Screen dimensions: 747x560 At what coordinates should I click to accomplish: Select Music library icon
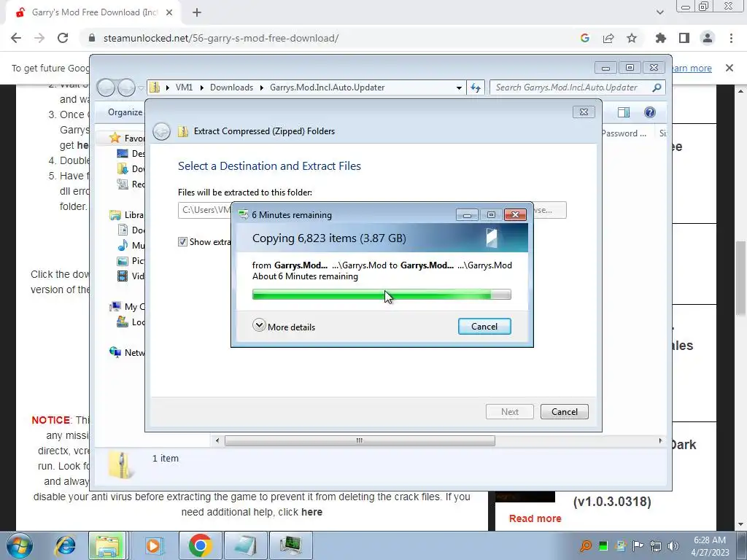click(x=123, y=245)
